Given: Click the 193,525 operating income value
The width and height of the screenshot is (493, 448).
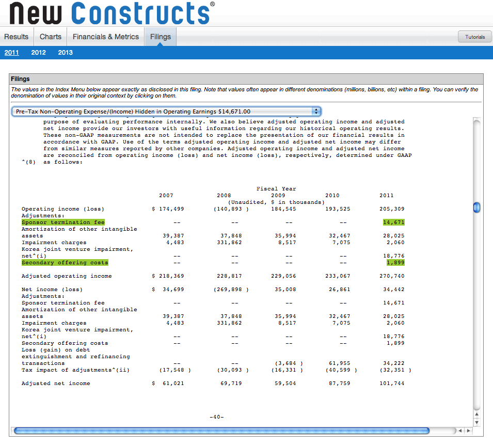Looking at the screenshot, I should [338, 209].
